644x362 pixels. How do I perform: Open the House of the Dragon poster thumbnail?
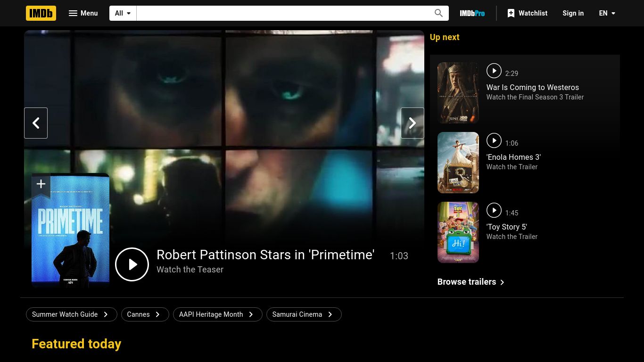[458, 93]
